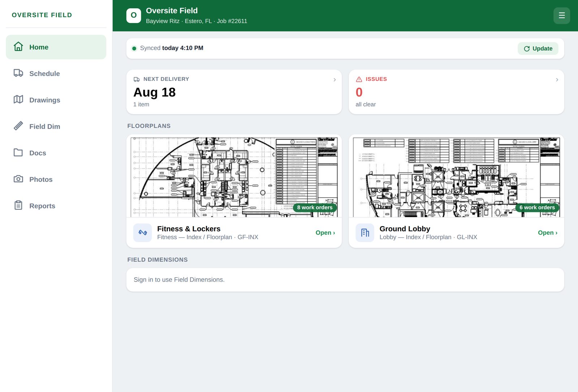Viewport: 578px width, 392px height.
Task: Click the Home house icon in sidebar
Action: (18, 47)
